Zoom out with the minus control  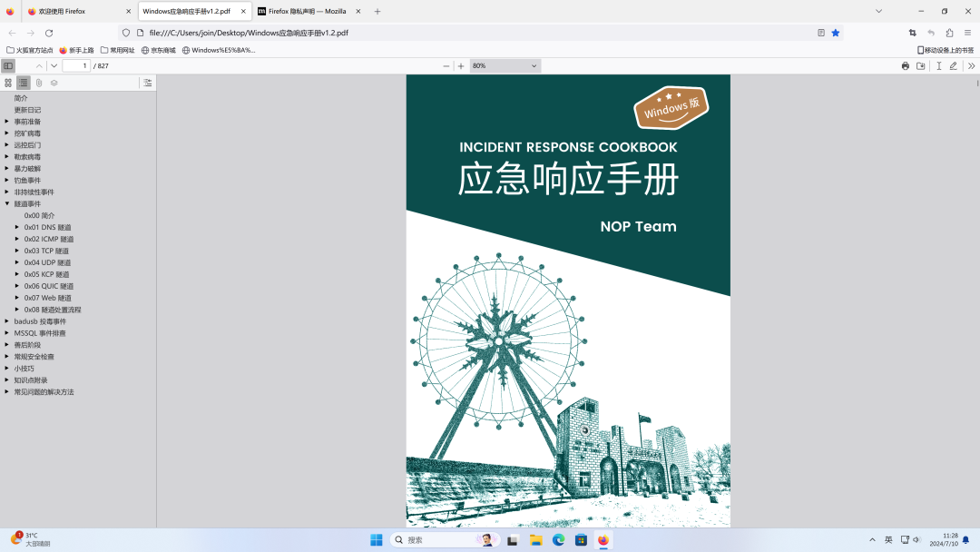pos(446,65)
